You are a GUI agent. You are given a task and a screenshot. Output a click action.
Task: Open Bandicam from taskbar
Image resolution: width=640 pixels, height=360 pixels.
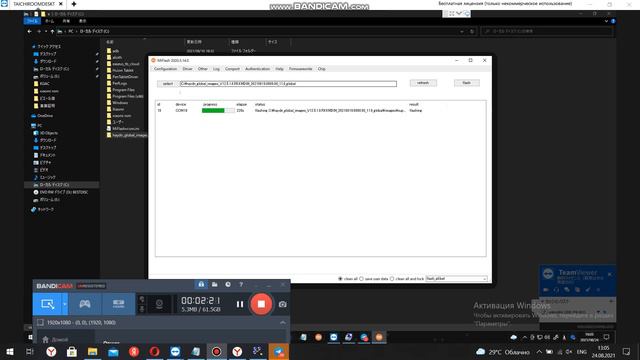(x=216, y=352)
